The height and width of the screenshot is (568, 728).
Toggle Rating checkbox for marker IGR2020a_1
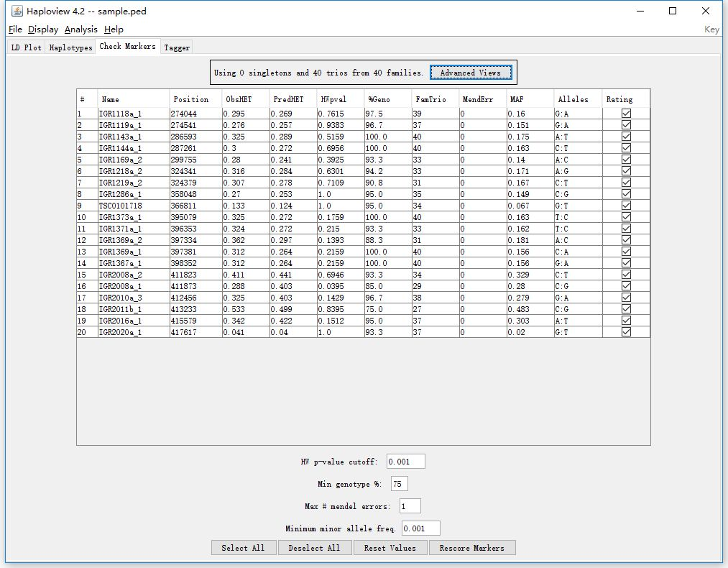pyautogui.click(x=626, y=332)
